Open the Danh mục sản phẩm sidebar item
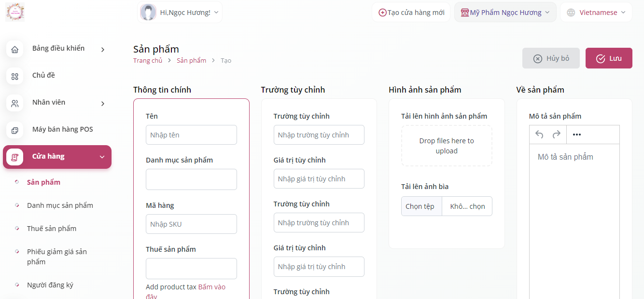This screenshot has height=299, width=644. 60,205
